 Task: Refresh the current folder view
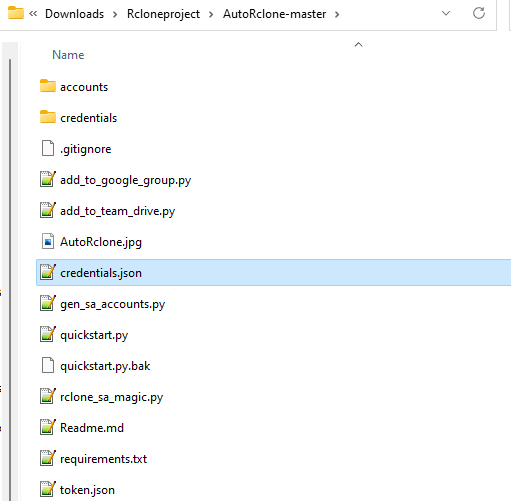[x=479, y=13]
